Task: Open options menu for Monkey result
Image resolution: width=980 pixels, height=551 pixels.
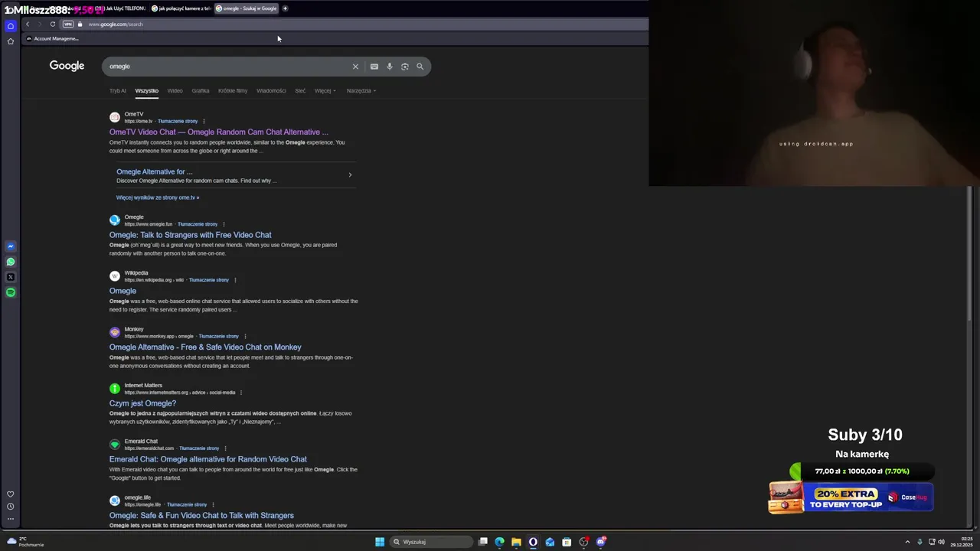Action: (x=245, y=336)
